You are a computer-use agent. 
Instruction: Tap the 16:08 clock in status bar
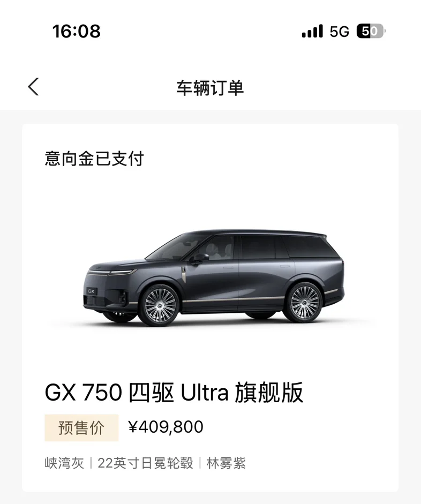(77, 31)
